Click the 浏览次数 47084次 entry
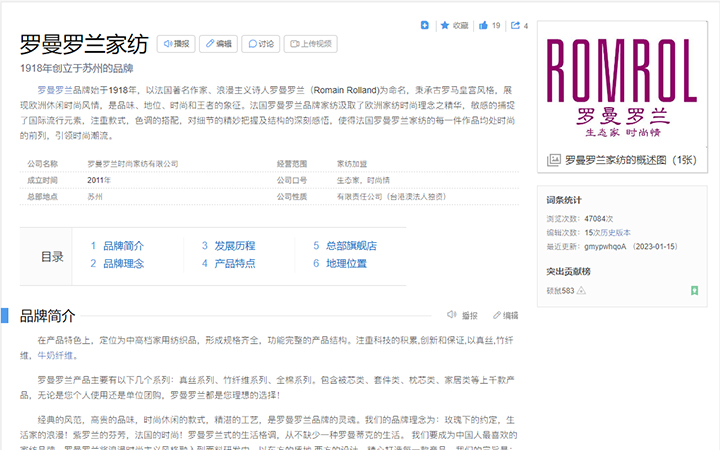720x450 pixels. 580,219
